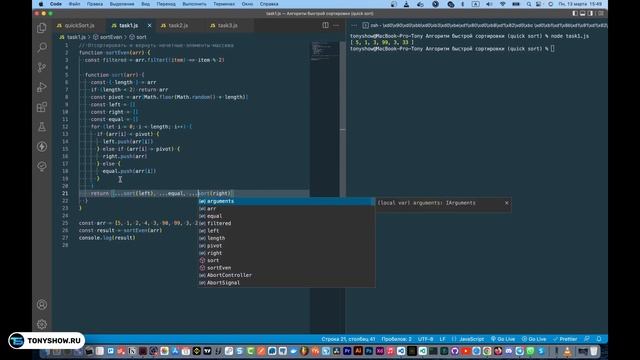This screenshot has width=640, height=360.
Task: Select the arr suggestion
Action: pyautogui.click(x=286, y=209)
